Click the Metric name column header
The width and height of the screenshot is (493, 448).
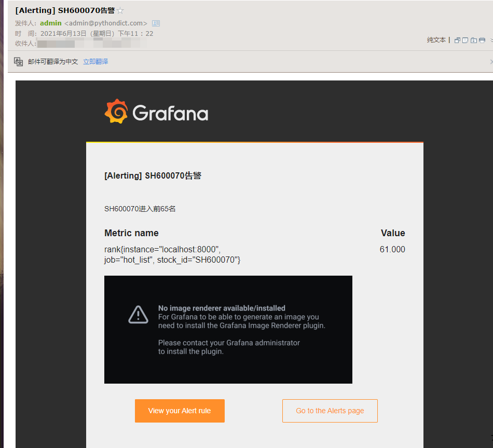click(131, 233)
